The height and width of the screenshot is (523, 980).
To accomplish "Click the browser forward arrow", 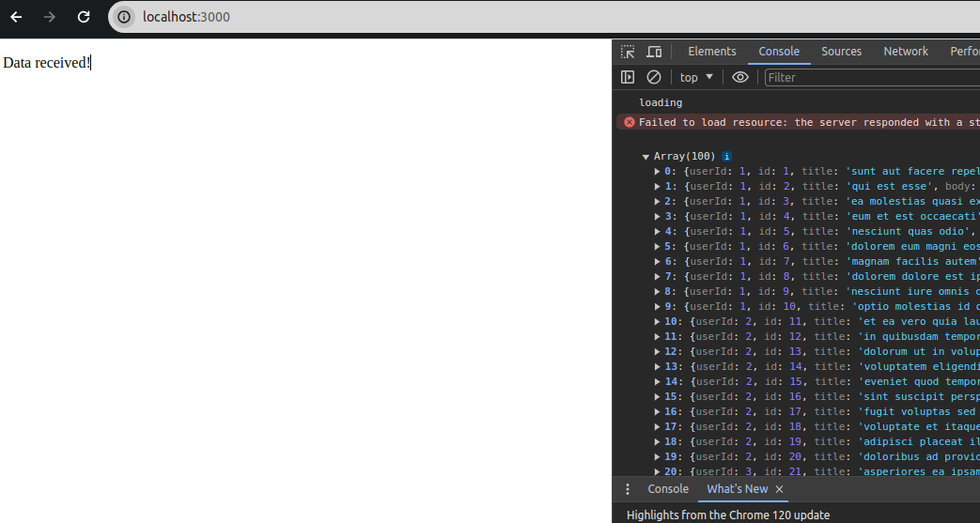I will (50, 17).
